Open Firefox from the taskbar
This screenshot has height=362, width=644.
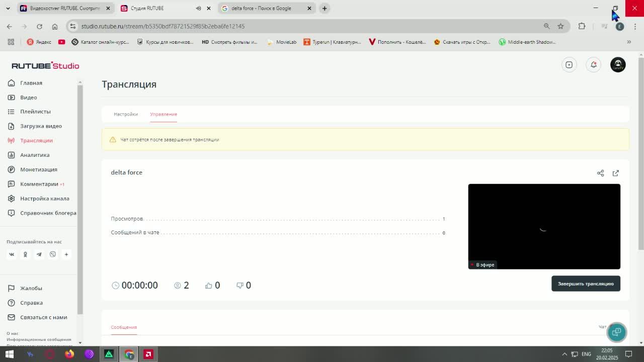coord(69,354)
